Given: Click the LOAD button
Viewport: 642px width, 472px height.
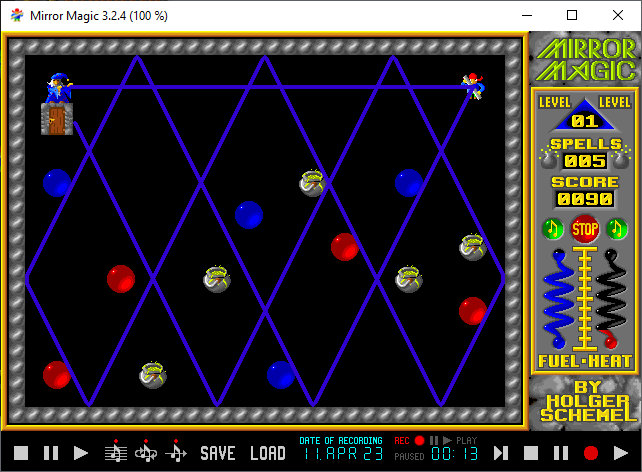Looking at the screenshot, I should pyautogui.click(x=268, y=453).
